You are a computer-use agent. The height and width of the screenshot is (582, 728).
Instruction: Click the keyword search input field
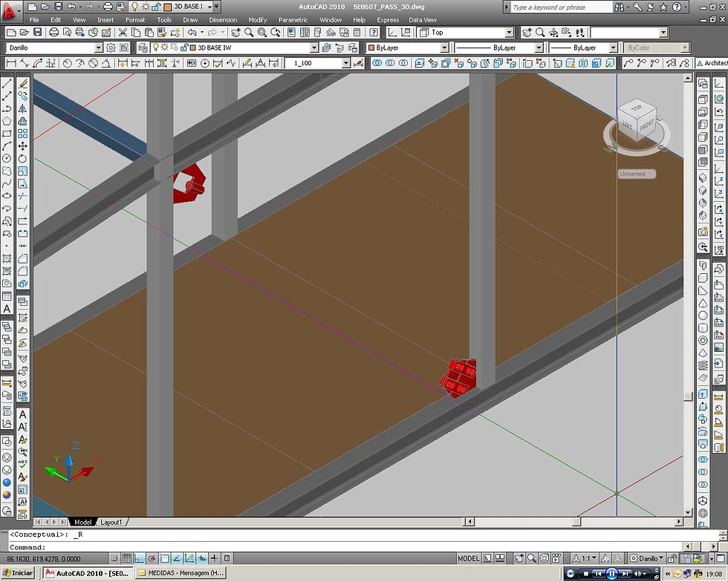562,7
